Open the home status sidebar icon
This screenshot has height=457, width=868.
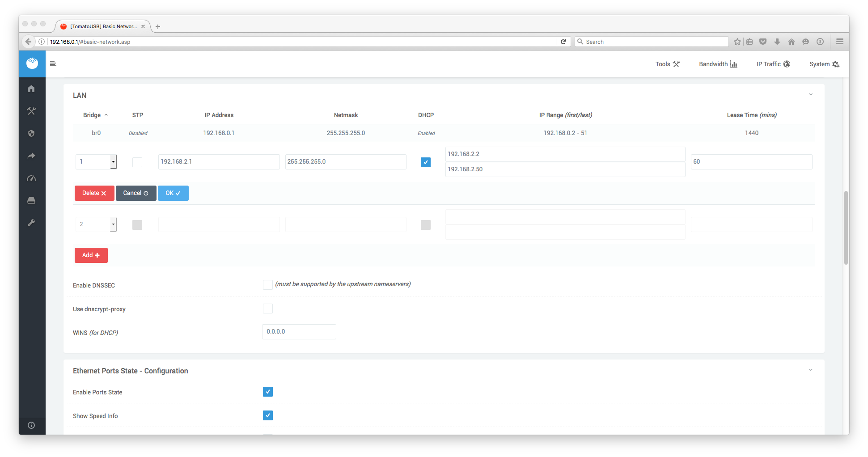tap(31, 89)
